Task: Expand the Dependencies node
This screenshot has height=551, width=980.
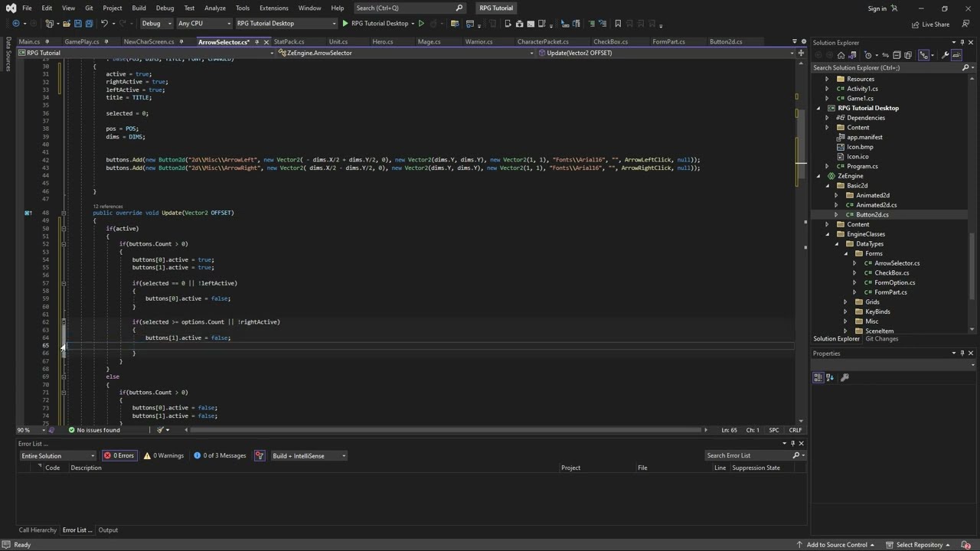Action: pos(827,118)
